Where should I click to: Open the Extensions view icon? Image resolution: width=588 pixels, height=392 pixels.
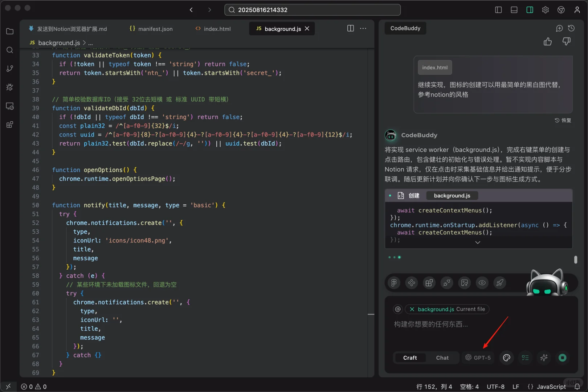(x=10, y=124)
